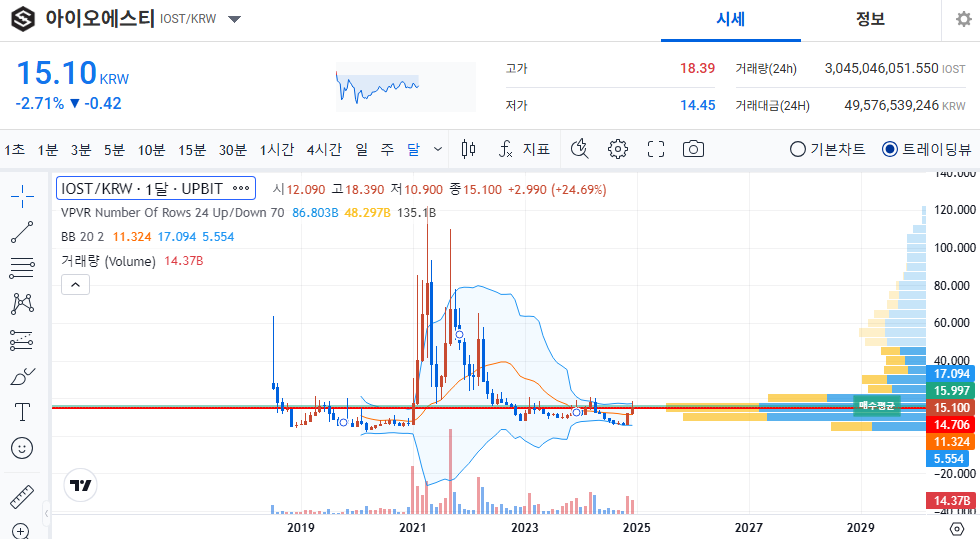Image resolution: width=980 pixels, height=539 pixels.
Task: Take a chart snapshot with camera icon
Action: pos(693,149)
